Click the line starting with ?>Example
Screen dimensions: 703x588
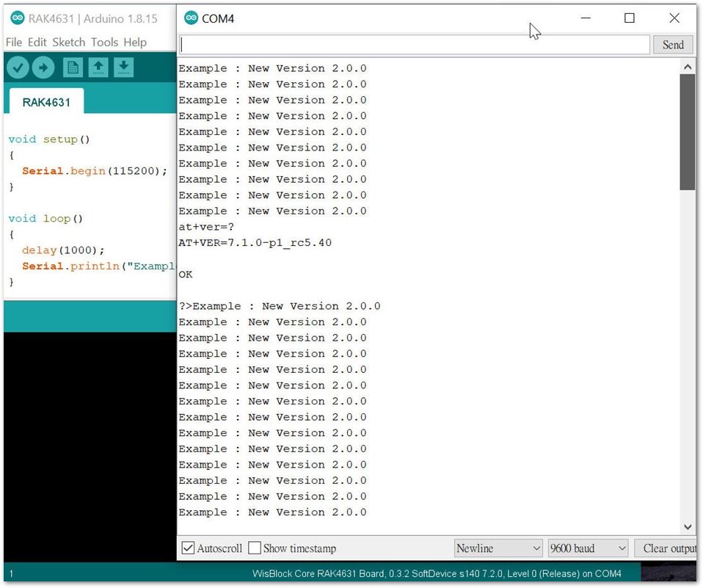tap(280, 306)
